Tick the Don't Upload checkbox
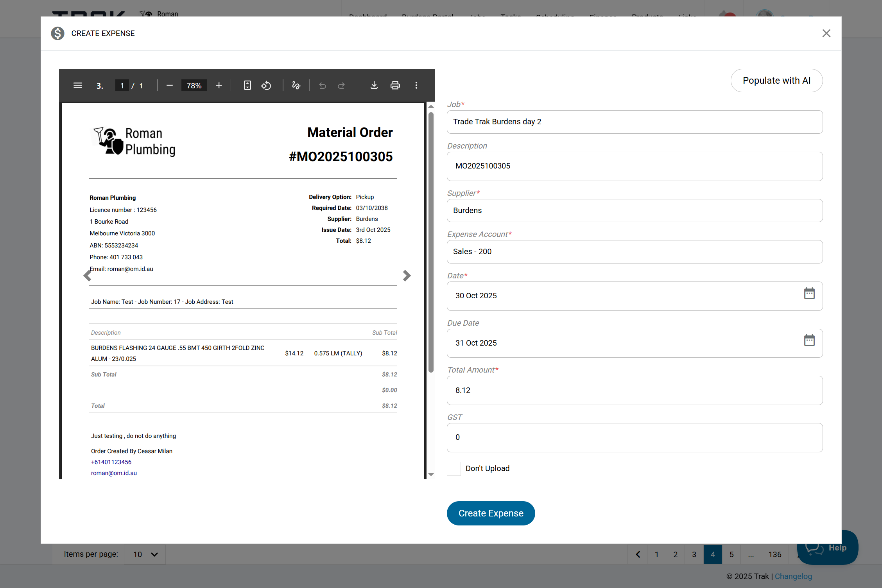 [x=454, y=468]
